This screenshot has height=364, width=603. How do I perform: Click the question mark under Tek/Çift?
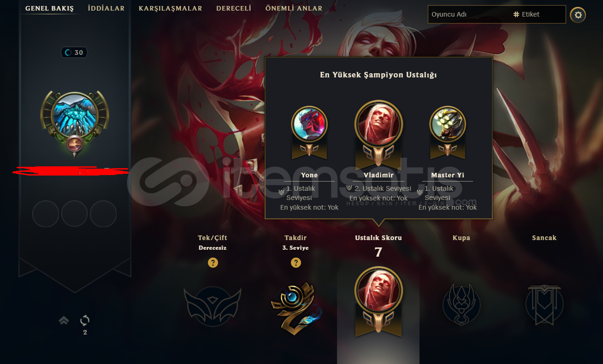tap(213, 263)
